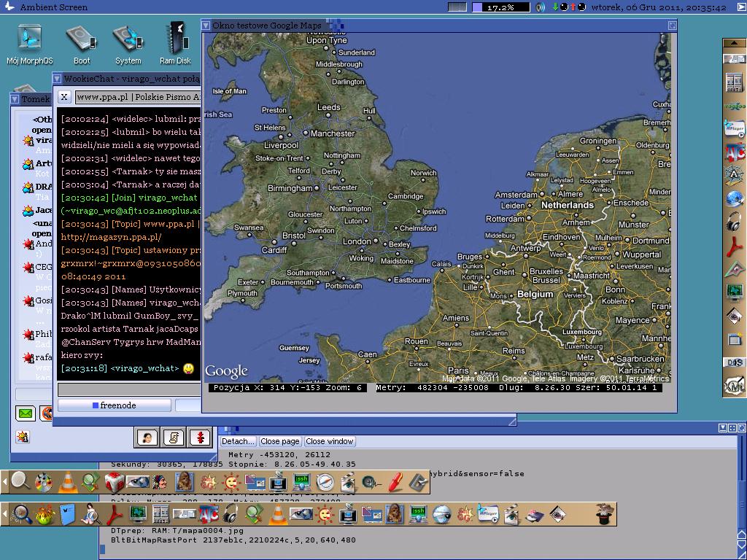
Task: Launch the DOS icon in right-side dock
Action: coord(734,363)
